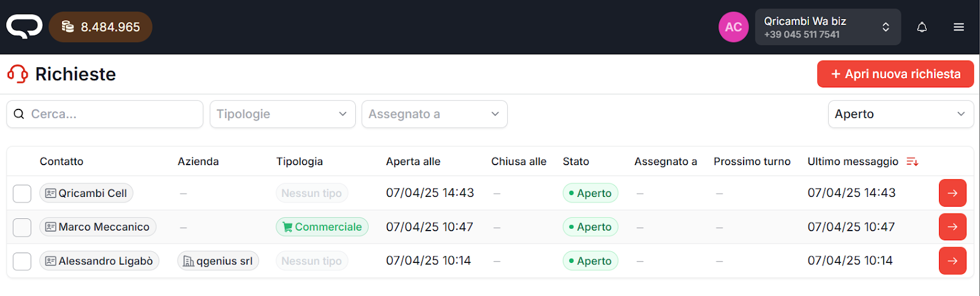Click the app logo in top bar
Screen dimensions: 980x296
[24, 27]
